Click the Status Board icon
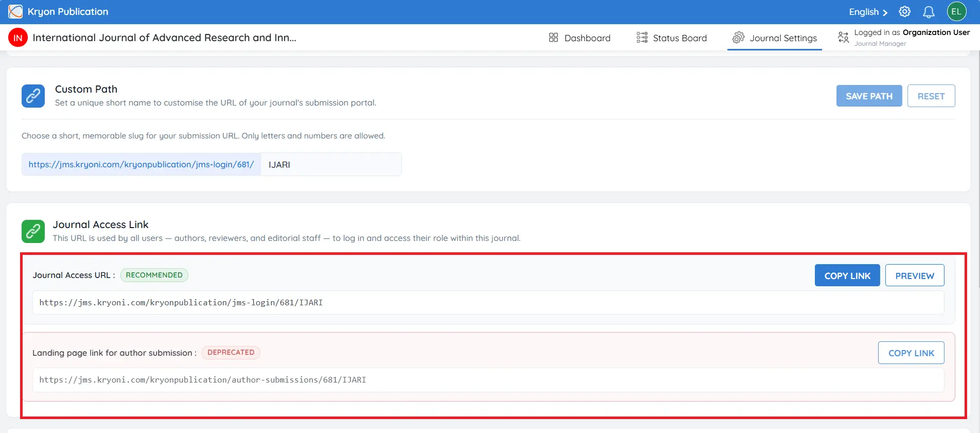The image size is (980, 433). 642,38
